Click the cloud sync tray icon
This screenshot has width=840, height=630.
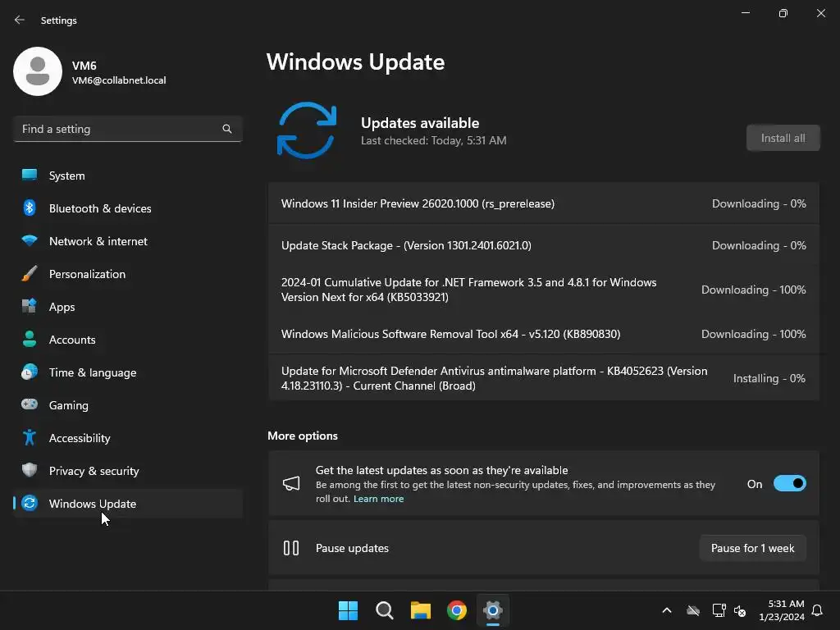click(693, 610)
